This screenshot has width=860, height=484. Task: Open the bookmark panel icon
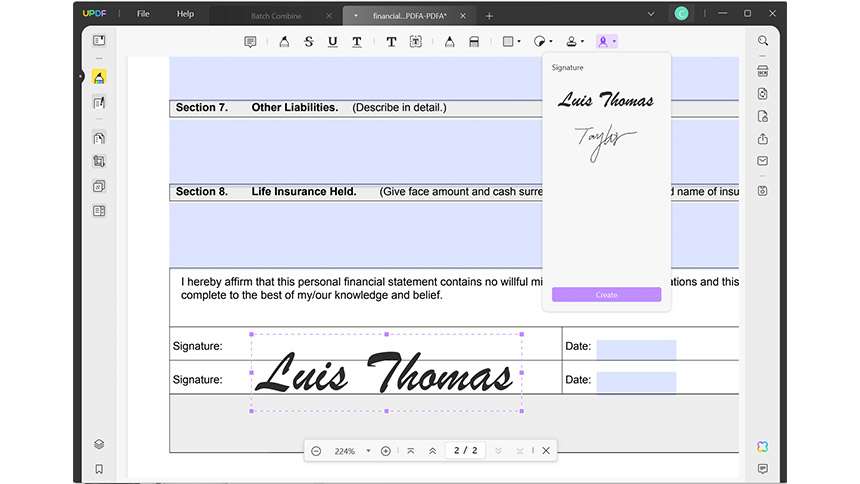click(x=99, y=469)
